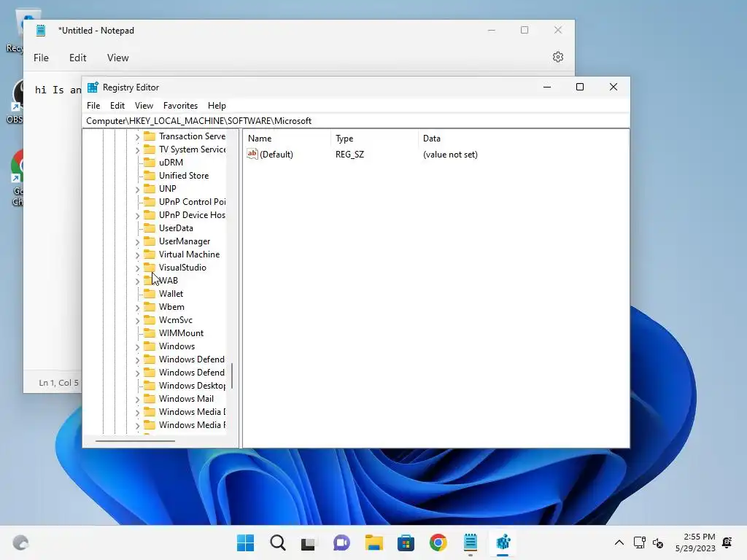Click the (Default) string value icon

tap(252, 154)
